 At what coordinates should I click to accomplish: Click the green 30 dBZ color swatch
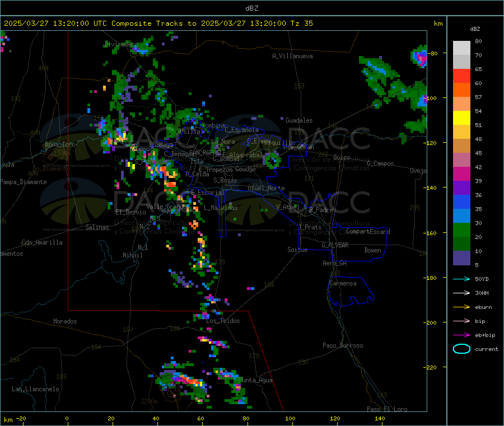click(461, 230)
